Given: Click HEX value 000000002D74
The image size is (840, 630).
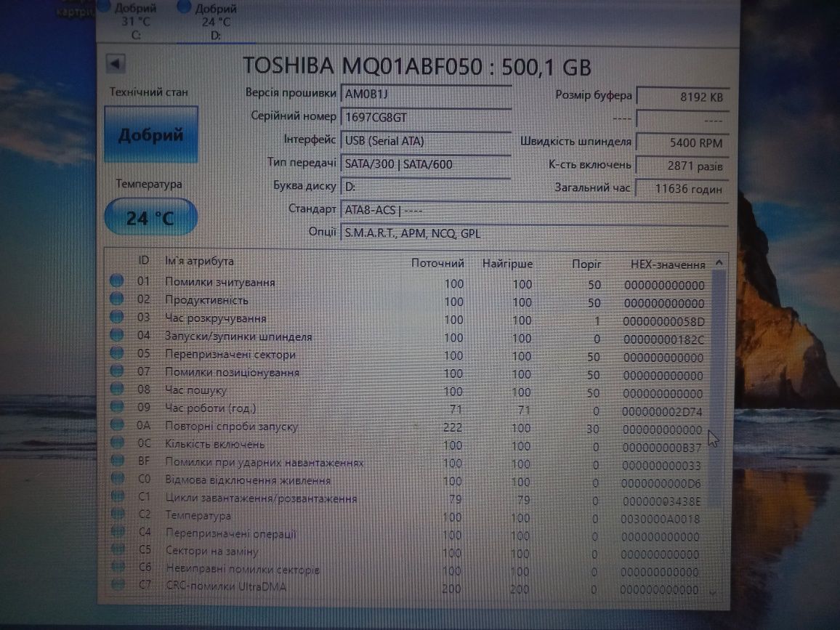Looking at the screenshot, I should tap(661, 411).
